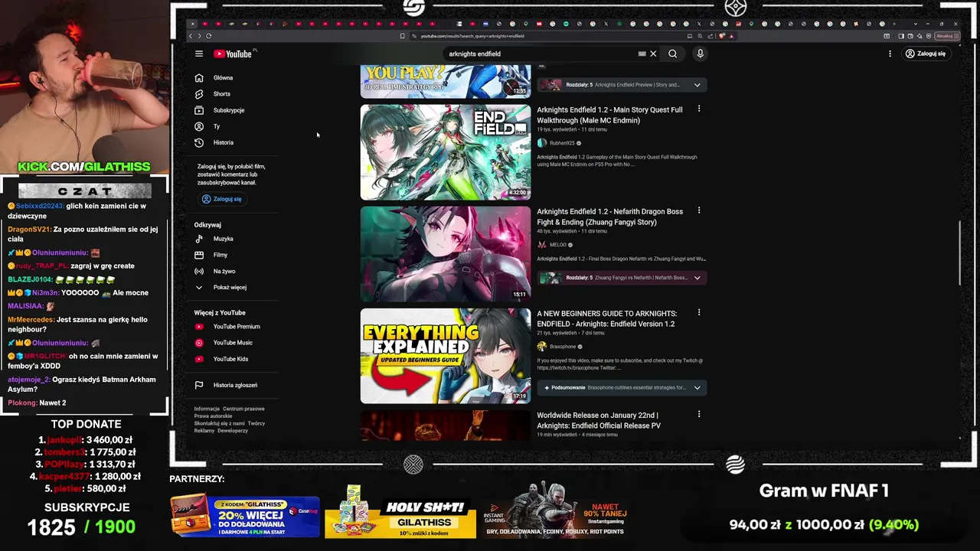Open the Historia clock icon in sidebar

point(199,142)
